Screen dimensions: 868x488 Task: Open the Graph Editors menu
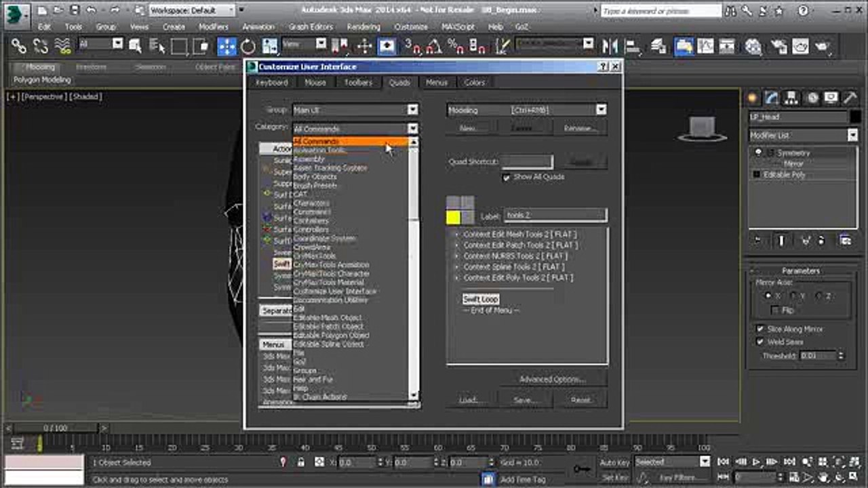click(x=311, y=26)
